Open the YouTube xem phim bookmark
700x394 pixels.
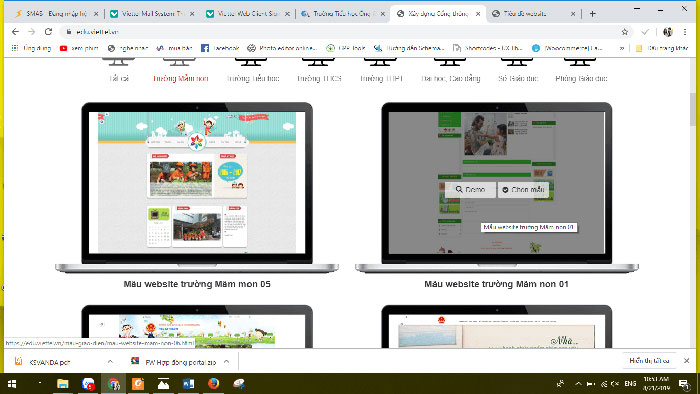click(79, 48)
